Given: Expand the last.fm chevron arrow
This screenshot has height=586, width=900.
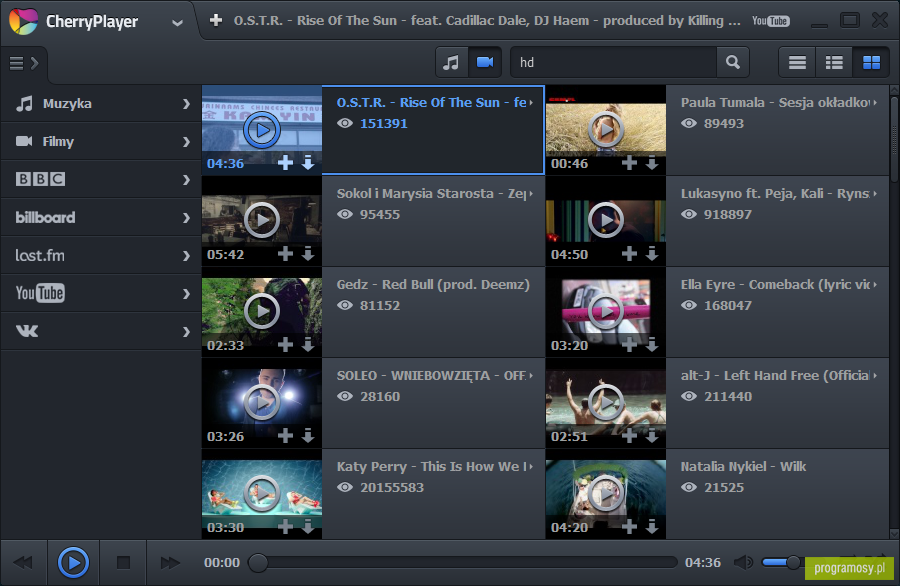Looking at the screenshot, I should pos(186,255).
